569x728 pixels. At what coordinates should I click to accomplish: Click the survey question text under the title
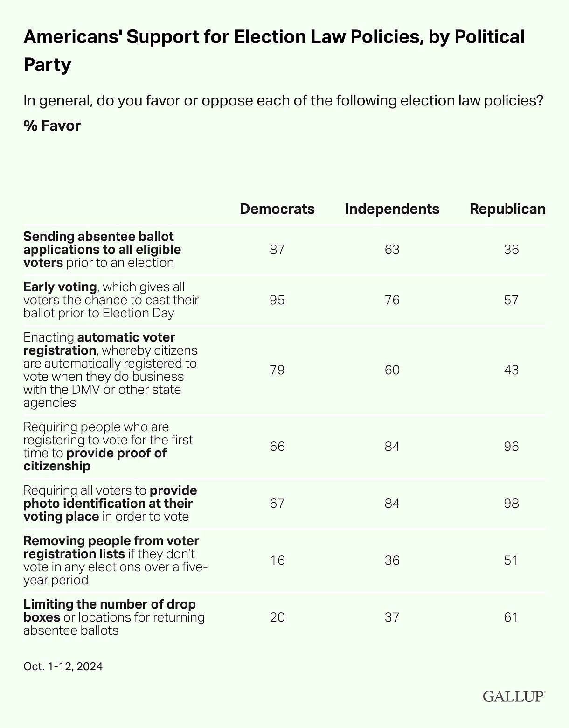coord(284,100)
